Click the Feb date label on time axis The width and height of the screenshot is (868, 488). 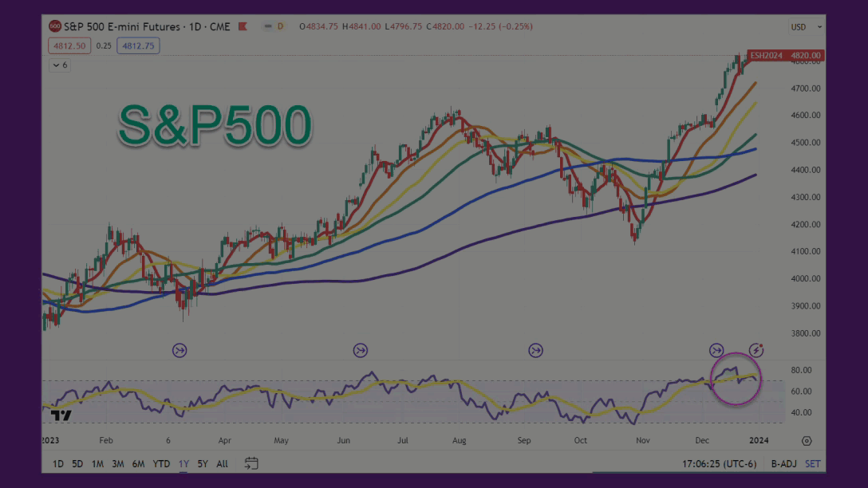[106, 440]
